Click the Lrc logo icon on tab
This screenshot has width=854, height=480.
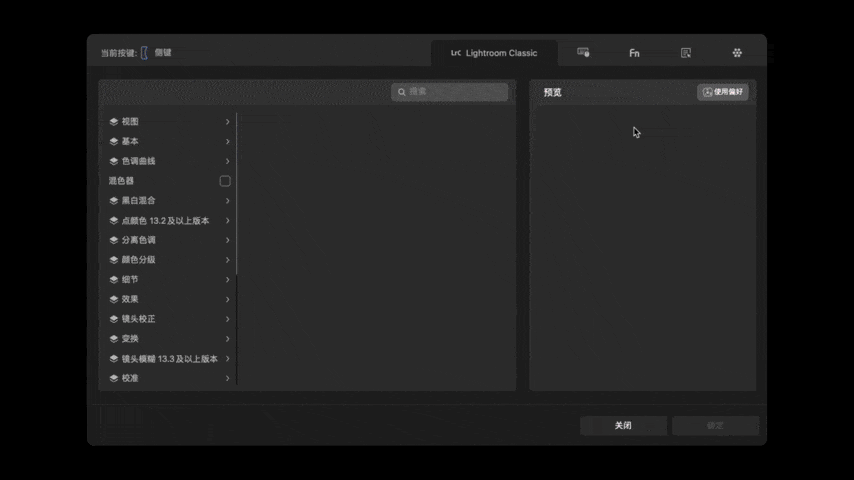(x=456, y=53)
